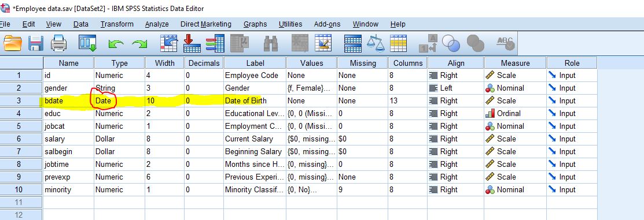This screenshot has height=220, width=644.
Task: Click the 'prevexp' variable name cell
Action: click(69, 177)
